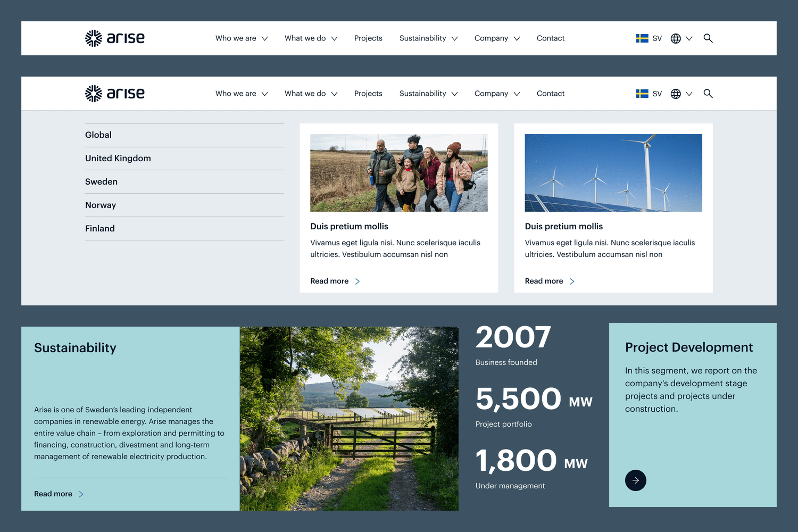Open region chevron in the top header
The image size is (798, 532).
pyautogui.click(x=689, y=38)
